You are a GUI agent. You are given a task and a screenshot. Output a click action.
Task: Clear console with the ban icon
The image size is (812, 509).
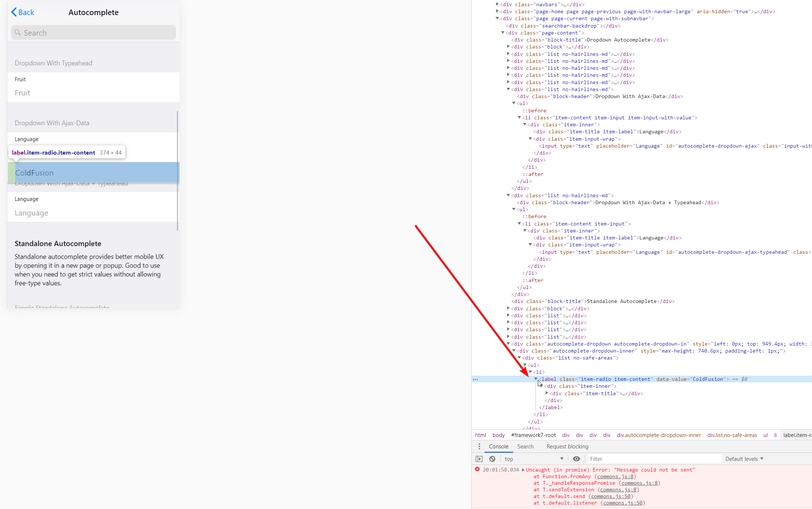pyautogui.click(x=492, y=459)
